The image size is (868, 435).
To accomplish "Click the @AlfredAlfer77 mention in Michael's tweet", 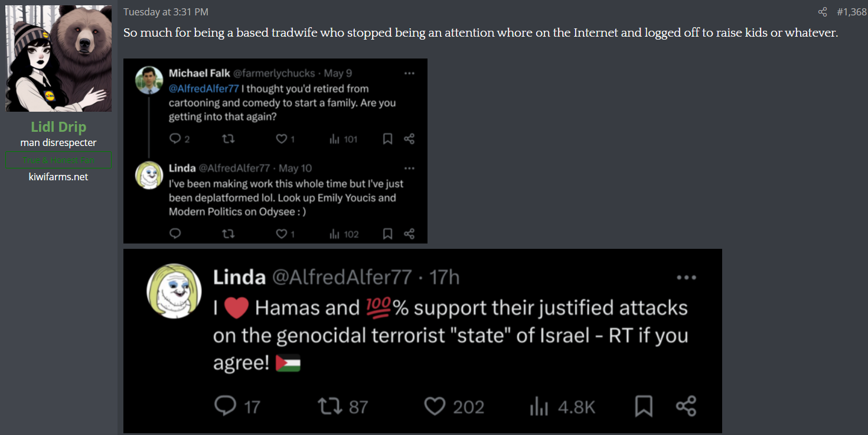I will tap(204, 89).
